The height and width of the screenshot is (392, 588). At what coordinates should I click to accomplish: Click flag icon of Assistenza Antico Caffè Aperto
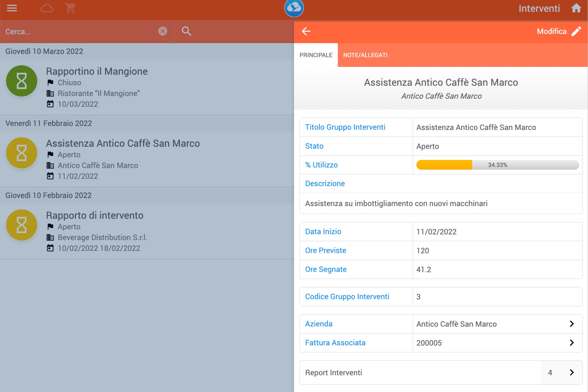(50, 155)
